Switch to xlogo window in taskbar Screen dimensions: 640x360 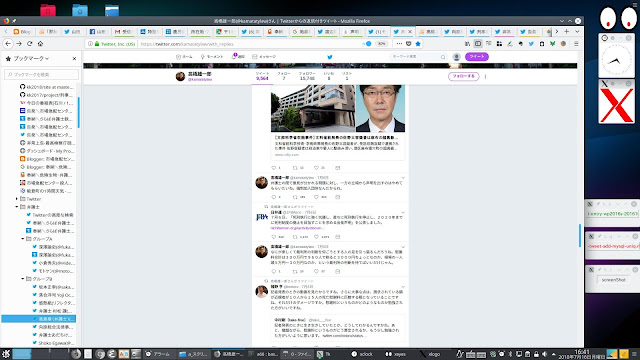pos(430,354)
